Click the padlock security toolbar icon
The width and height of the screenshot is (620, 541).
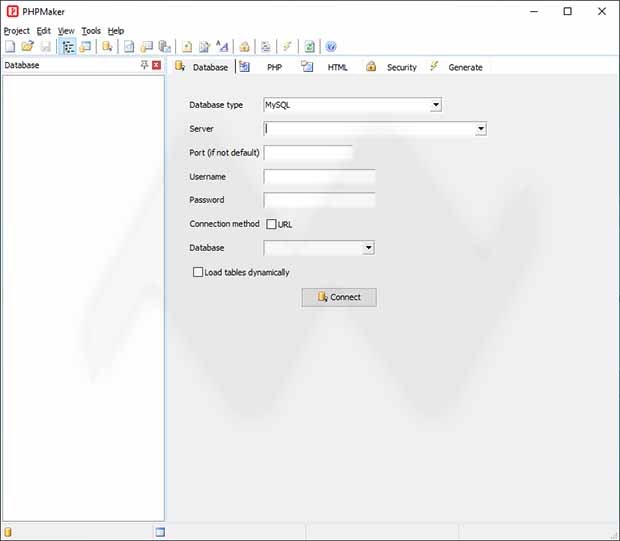(x=244, y=47)
